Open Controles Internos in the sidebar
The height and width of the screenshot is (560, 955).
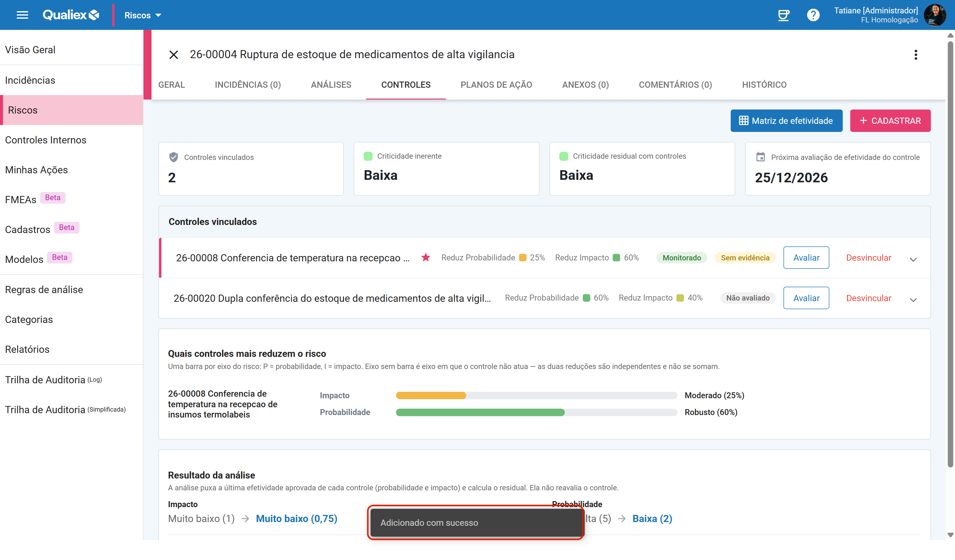pos(72,140)
